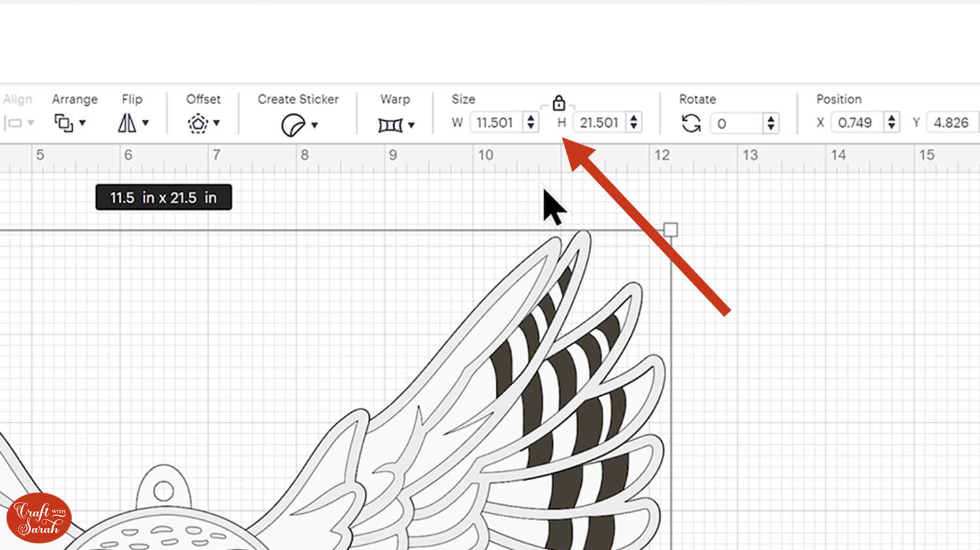The height and width of the screenshot is (550, 980).
Task: Expand the Warp dropdown arrow
Action: pyautogui.click(x=411, y=125)
